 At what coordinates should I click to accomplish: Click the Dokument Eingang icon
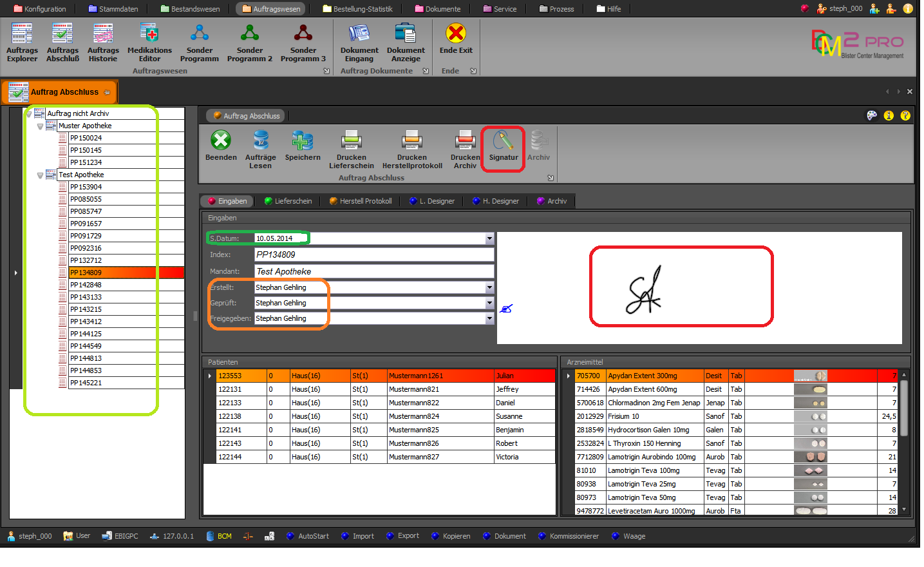[359, 34]
